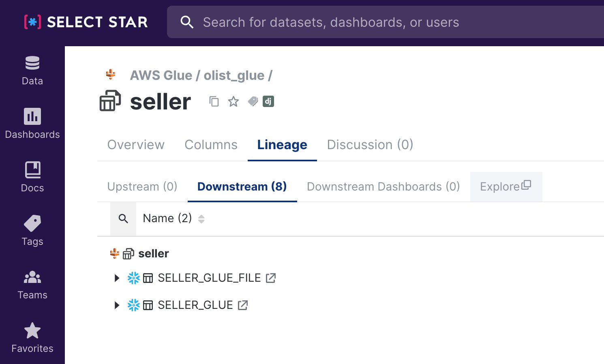604x364 pixels.
Task: Click the Select Star logo
Action: (x=86, y=22)
